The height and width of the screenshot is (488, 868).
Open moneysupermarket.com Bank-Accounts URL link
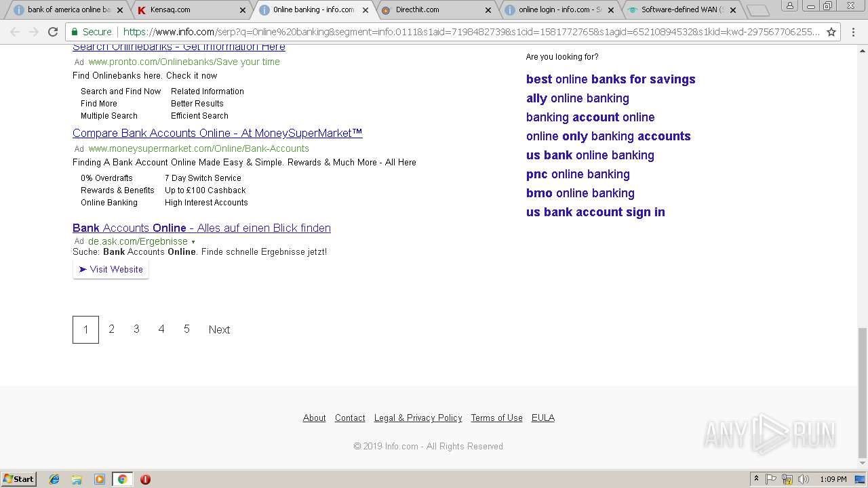pyautogui.click(x=199, y=148)
